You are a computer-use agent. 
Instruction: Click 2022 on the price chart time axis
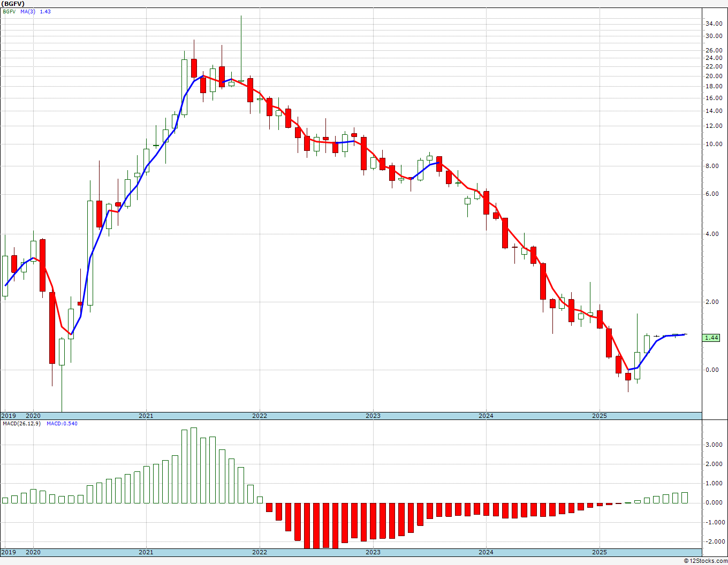pos(260,416)
